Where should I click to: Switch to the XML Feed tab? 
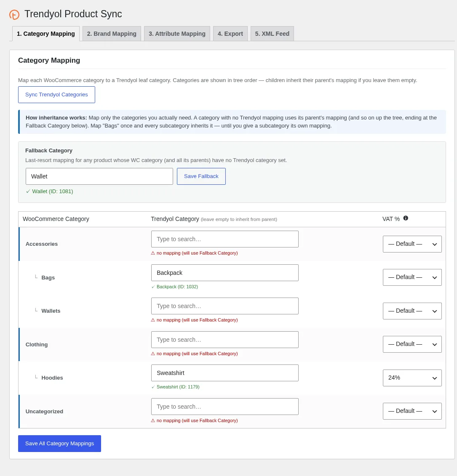[272, 34]
